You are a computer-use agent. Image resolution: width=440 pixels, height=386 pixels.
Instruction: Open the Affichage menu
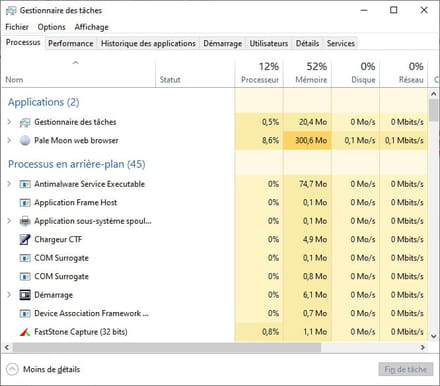[x=91, y=27]
